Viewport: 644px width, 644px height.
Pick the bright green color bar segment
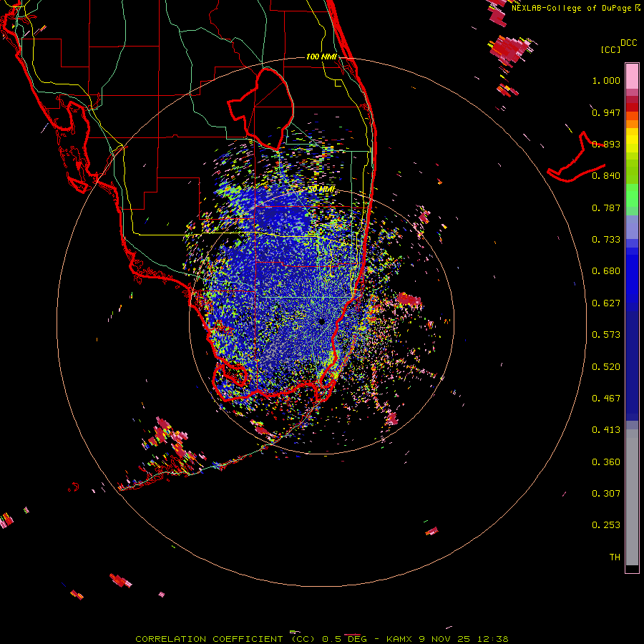point(632,195)
